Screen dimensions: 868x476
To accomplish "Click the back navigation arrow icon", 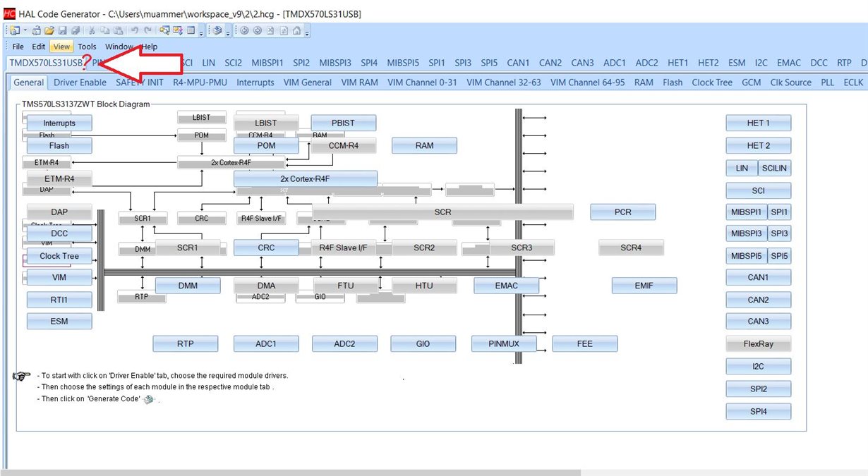I will pos(244,30).
